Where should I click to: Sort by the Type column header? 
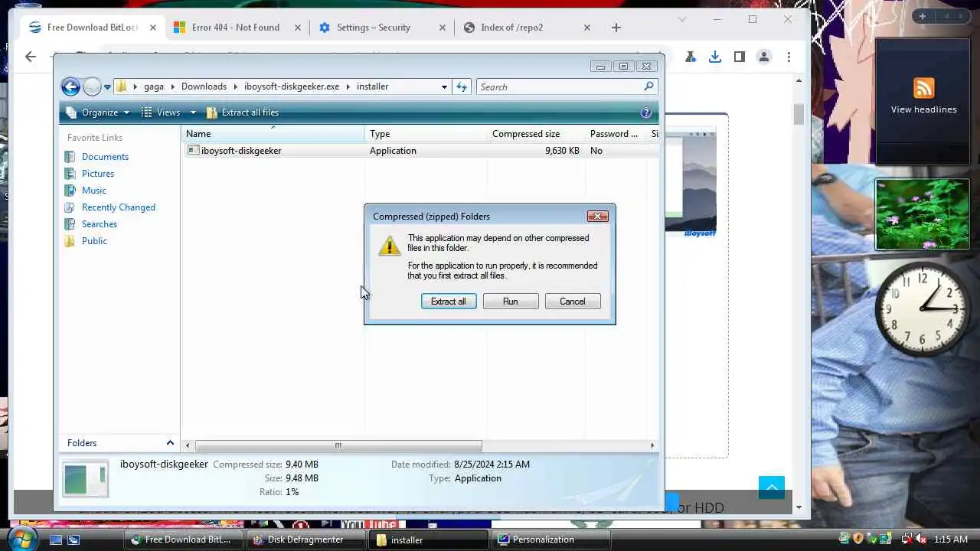point(426,134)
